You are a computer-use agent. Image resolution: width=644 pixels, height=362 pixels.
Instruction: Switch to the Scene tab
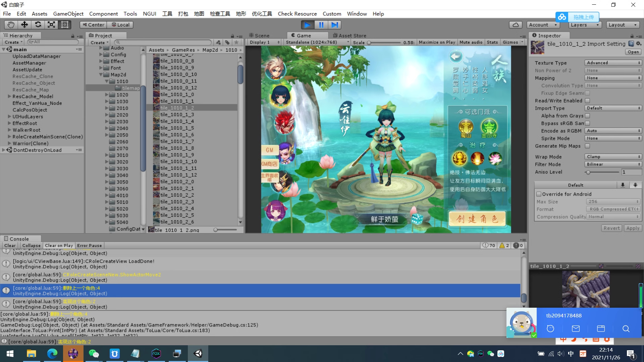[x=259, y=36]
